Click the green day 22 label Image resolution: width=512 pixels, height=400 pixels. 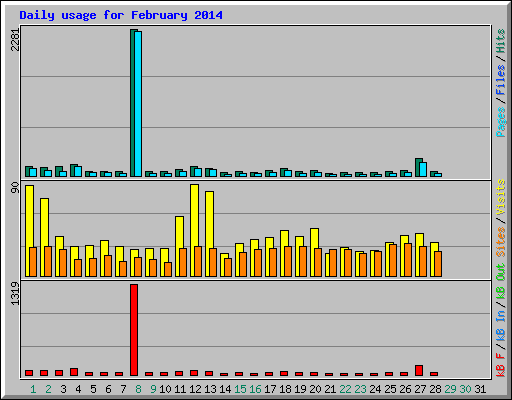(345, 389)
